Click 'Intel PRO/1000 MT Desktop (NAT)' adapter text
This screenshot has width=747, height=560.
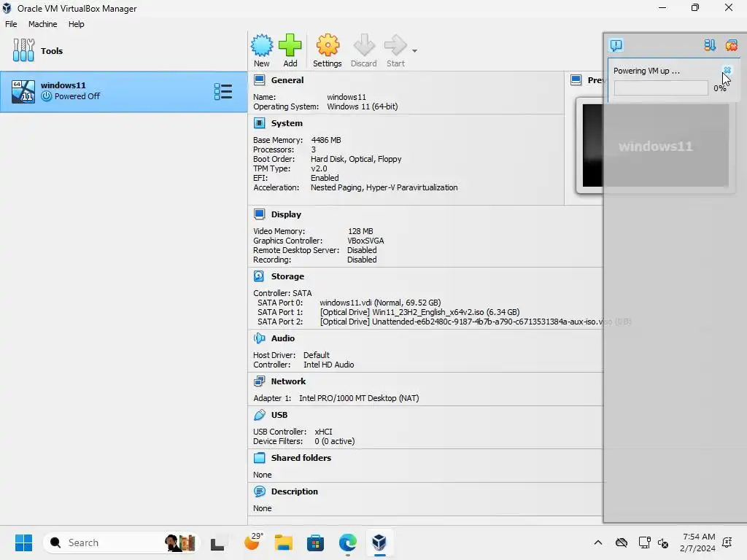[x=359, y=398]
